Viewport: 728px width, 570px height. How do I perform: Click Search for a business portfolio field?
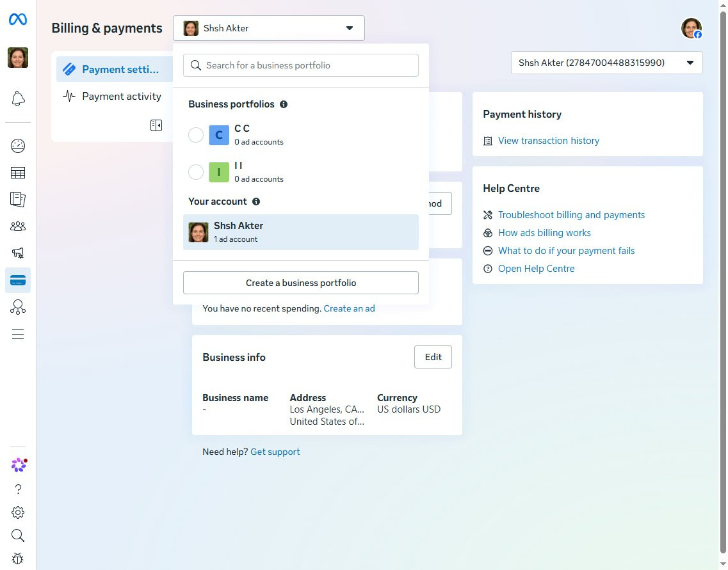tap(301, 65)
